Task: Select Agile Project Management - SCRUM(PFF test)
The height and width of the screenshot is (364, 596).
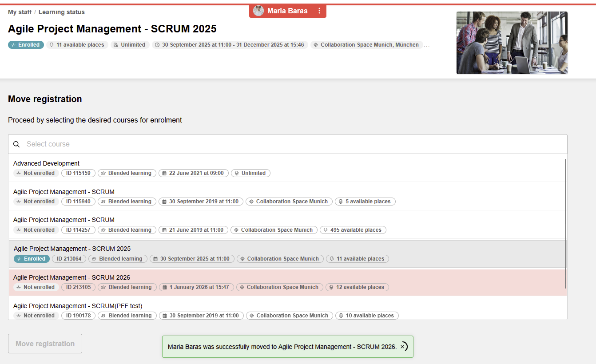Action: coord(78,306)
